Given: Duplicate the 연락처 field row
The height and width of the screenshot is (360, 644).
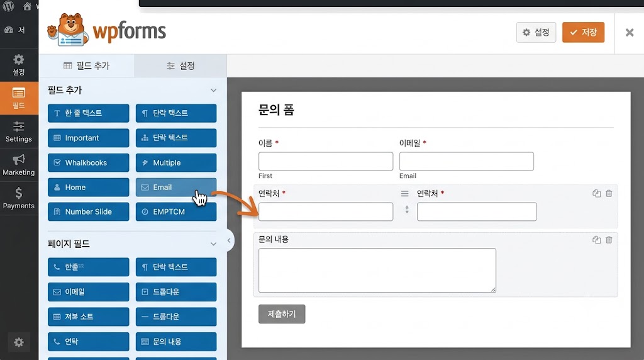Looking at the screenshot, I should point(596,193).
